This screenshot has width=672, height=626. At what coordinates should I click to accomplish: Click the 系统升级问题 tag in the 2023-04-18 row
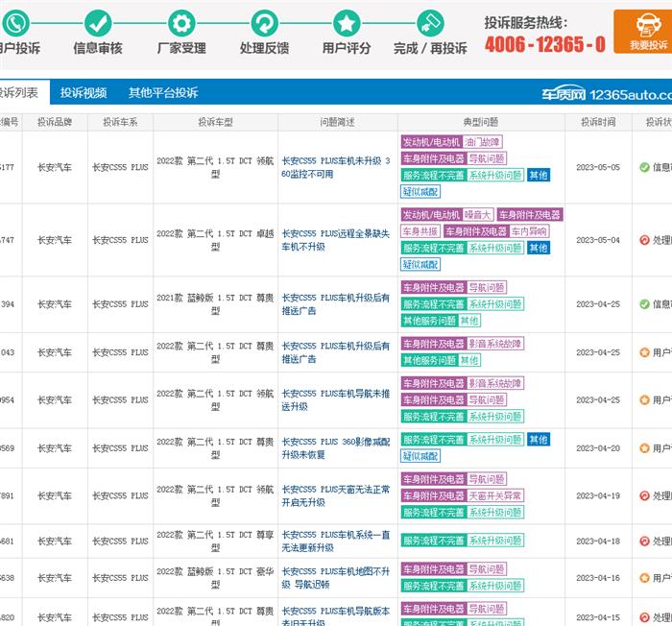pos(495,541)
